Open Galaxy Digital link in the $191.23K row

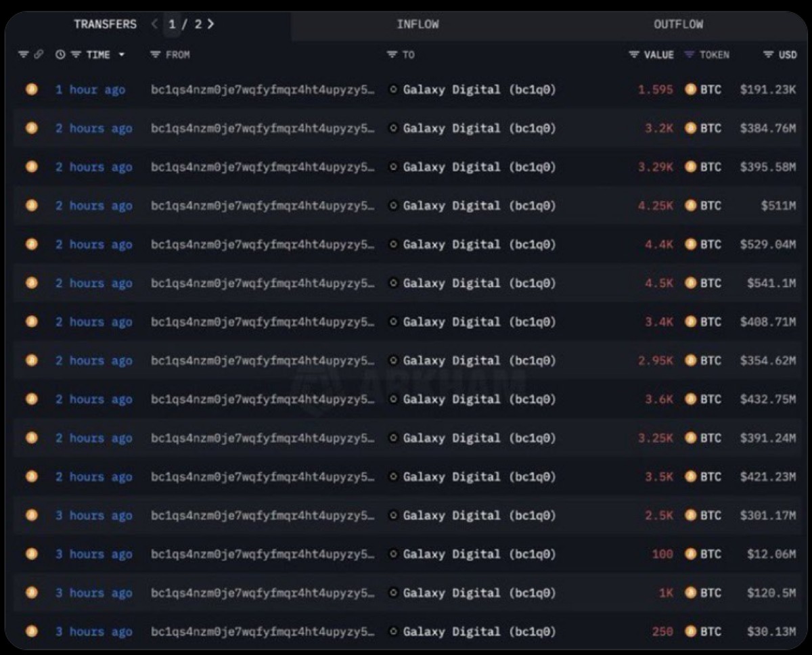[479, 89]
